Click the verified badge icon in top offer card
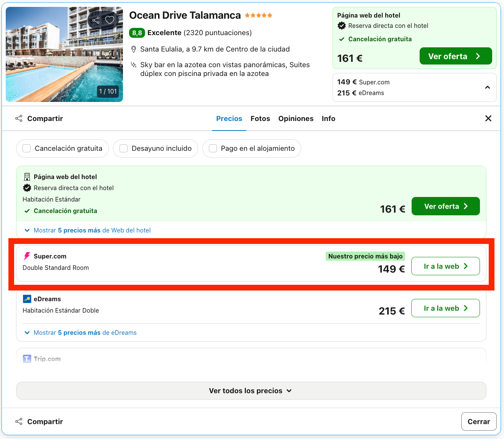504x439 pixels. (x=342, y=26)
